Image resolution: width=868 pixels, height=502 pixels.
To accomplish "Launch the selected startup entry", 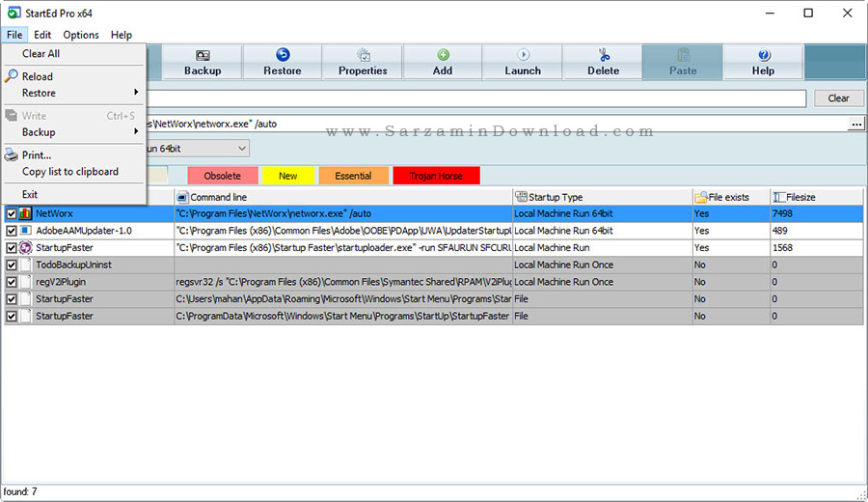I will click(523, 63).
